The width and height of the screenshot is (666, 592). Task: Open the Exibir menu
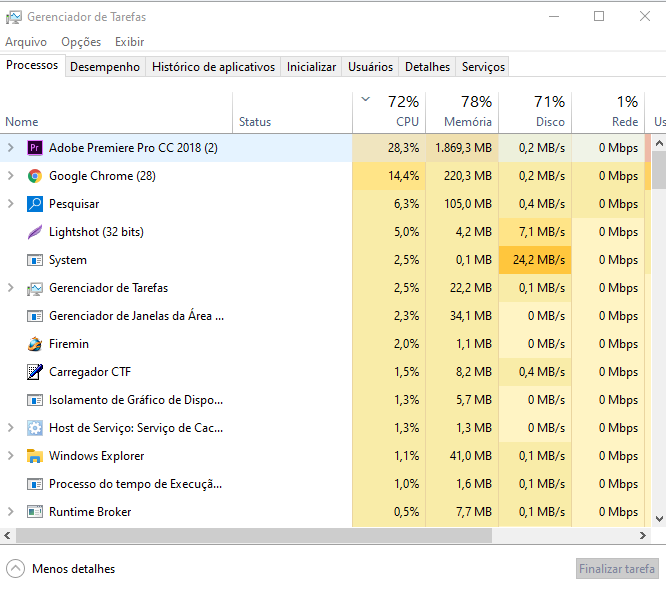130,42
